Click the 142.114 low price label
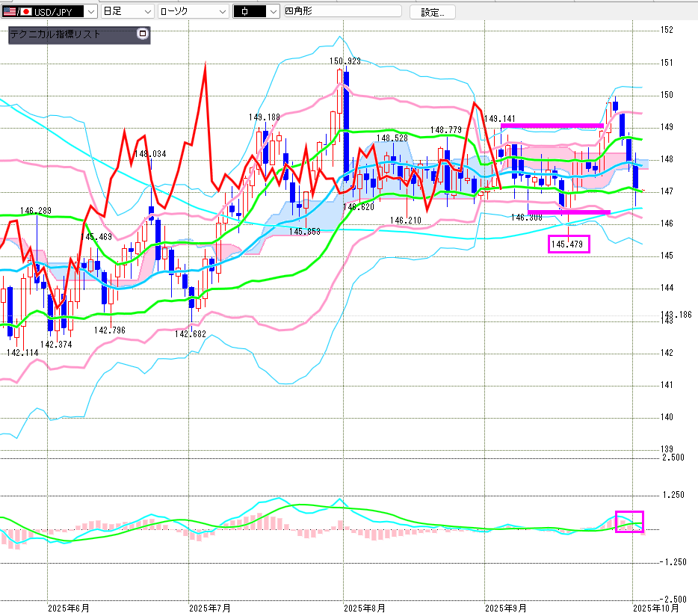Image resolution: width=698 pixels, height=616 pixels. pyautogui.click(x=22, y=353)
